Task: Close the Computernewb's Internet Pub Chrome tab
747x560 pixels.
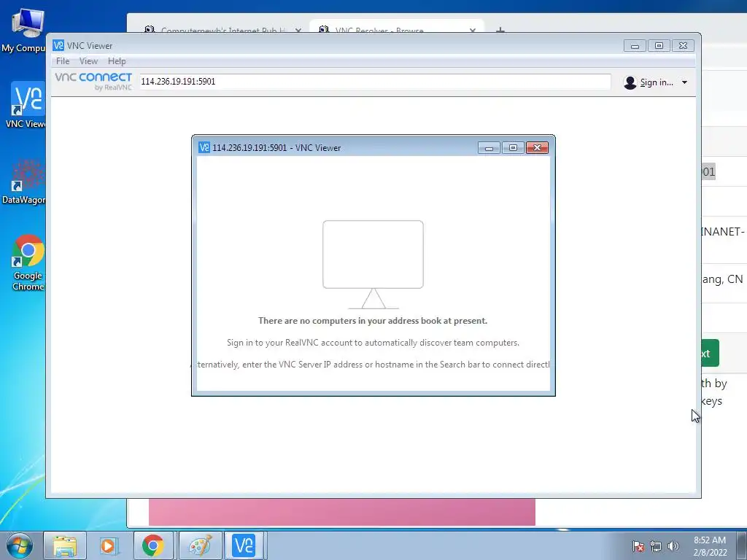Action: [298, 31]
